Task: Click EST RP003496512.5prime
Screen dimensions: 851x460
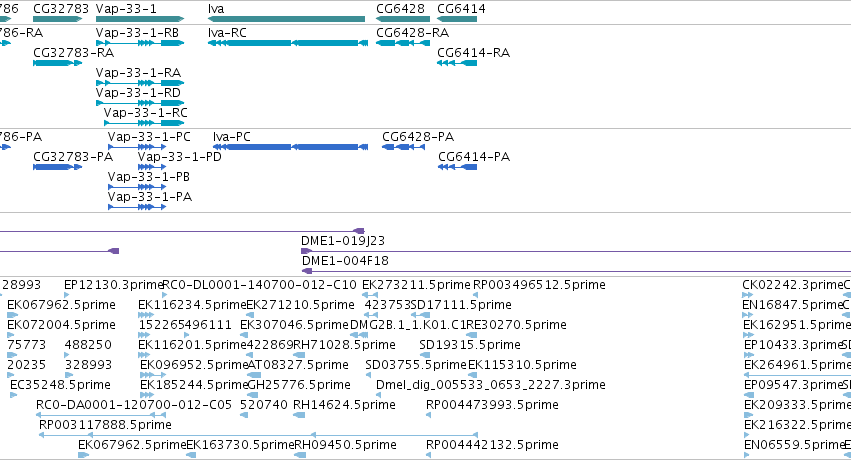Action: [539, 285]
